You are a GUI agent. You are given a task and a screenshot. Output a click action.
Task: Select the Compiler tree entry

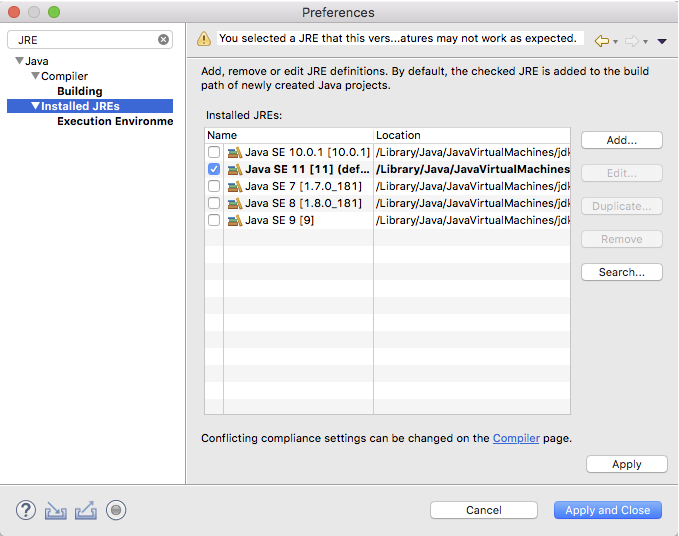tap(65, 76)
